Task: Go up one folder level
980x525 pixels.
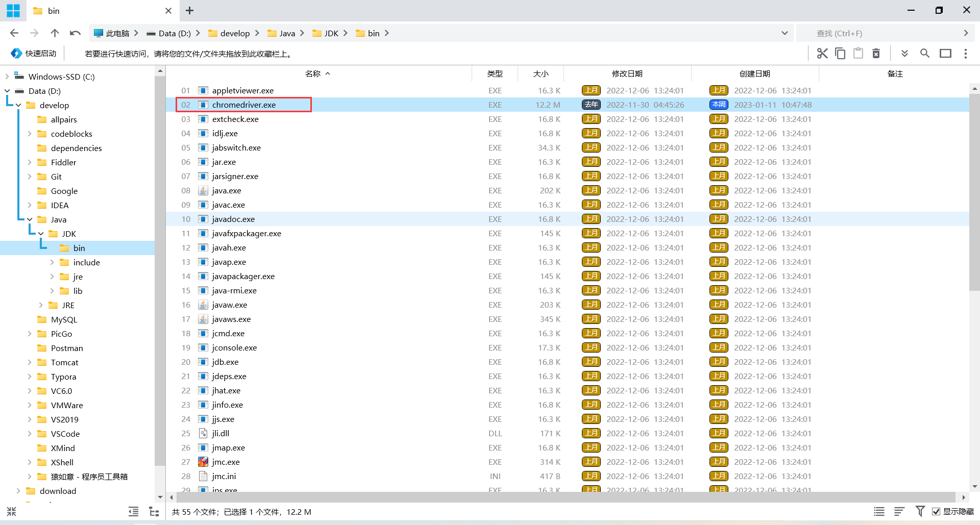Action: pyautogui.click(x=55, y=33)
